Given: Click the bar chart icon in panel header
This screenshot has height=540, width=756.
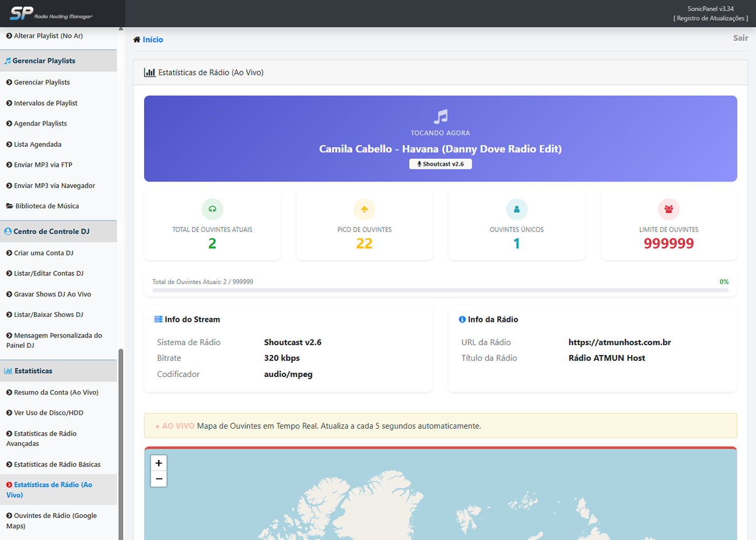Looking at the screenshot, I should point(150,72).
